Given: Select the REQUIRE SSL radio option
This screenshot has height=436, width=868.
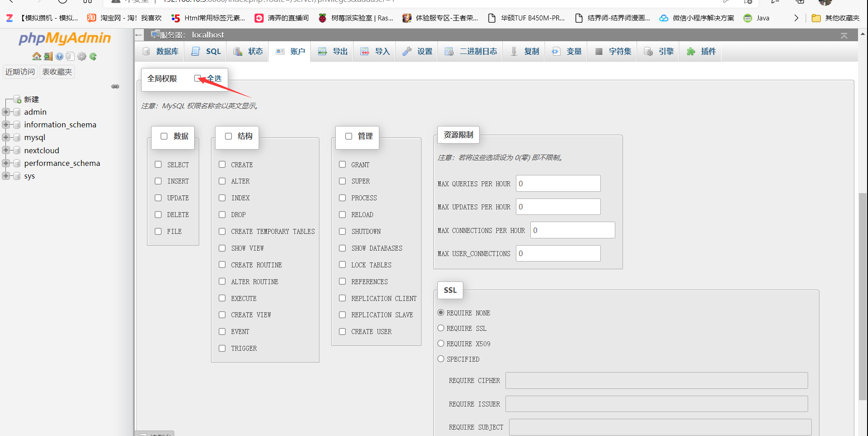Looking at the screenshot, I should [x=441, y=328].
